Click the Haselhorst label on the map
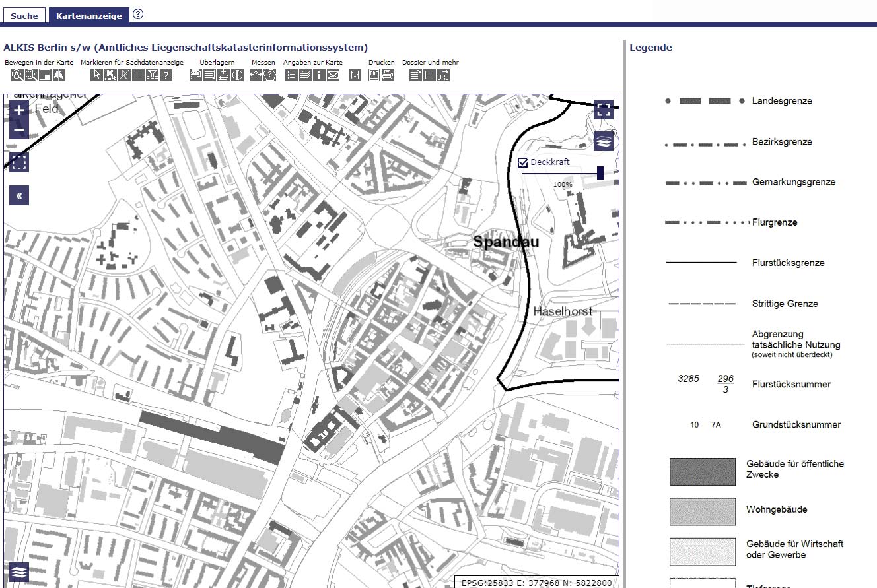The width and height of the screenshot is (877, 588). 563,311
